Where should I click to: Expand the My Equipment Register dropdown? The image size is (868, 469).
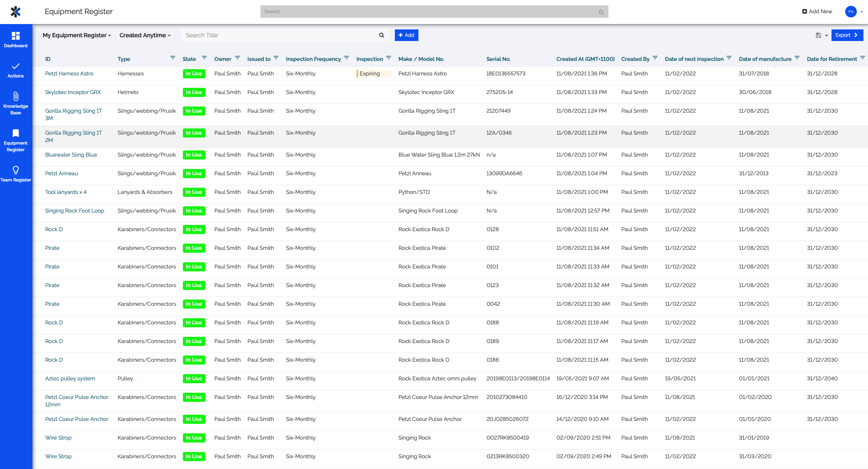point(77,35)
